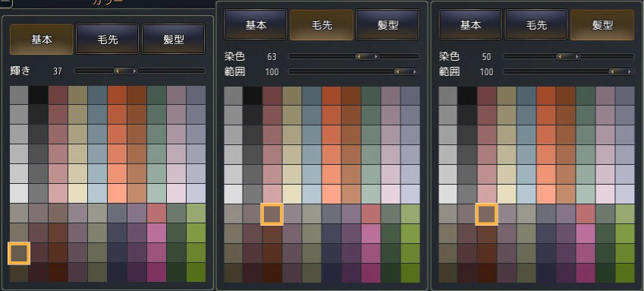Choose the darkest magenta swatch in the left panel
Image resolution: width=644 pixels, height=291 pixels.
pyautogui.click(x=156, y=273)
